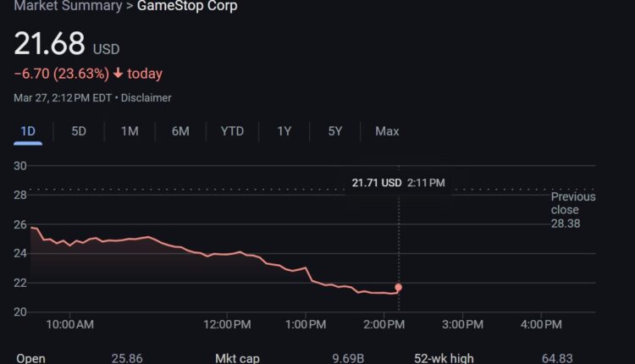The height and width of the screenshot is (364, 635).
Task: Select the 1D time range tab
Action: [x=28, y=131]
